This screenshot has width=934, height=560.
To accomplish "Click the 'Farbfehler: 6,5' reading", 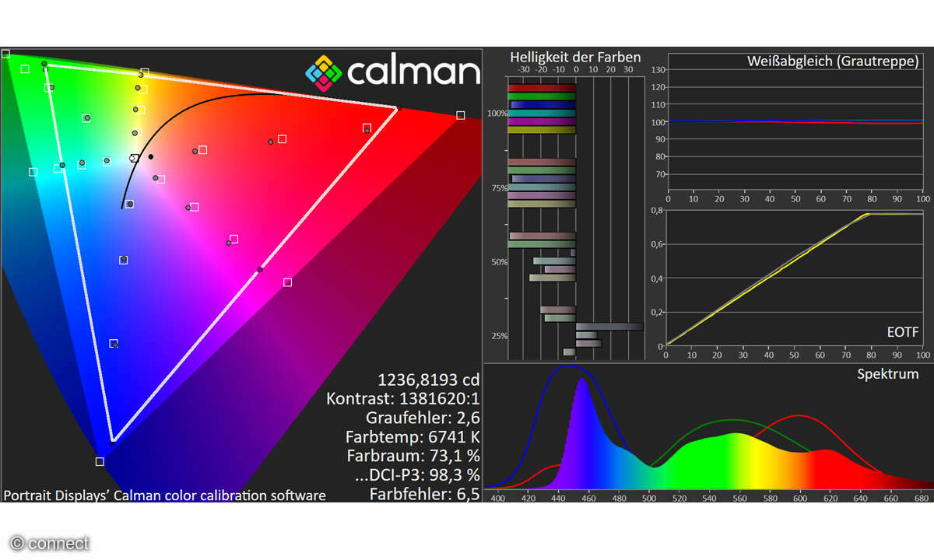I will [424, 494].
